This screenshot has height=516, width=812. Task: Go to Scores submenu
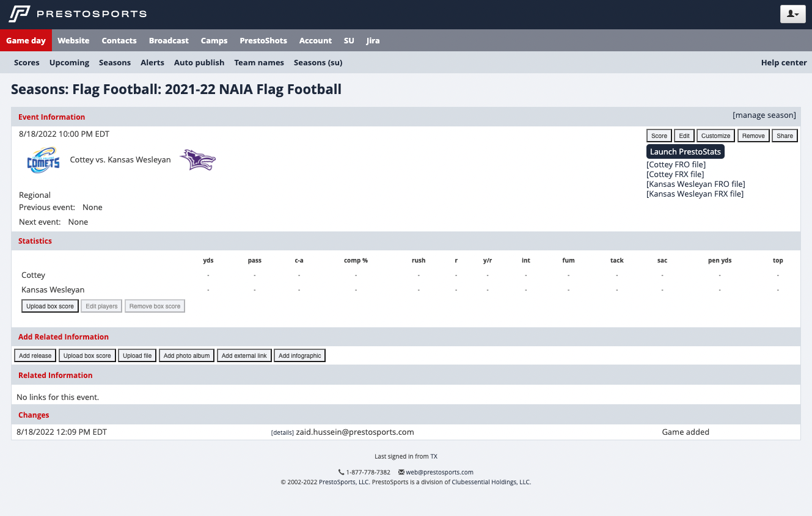point(27,62)
